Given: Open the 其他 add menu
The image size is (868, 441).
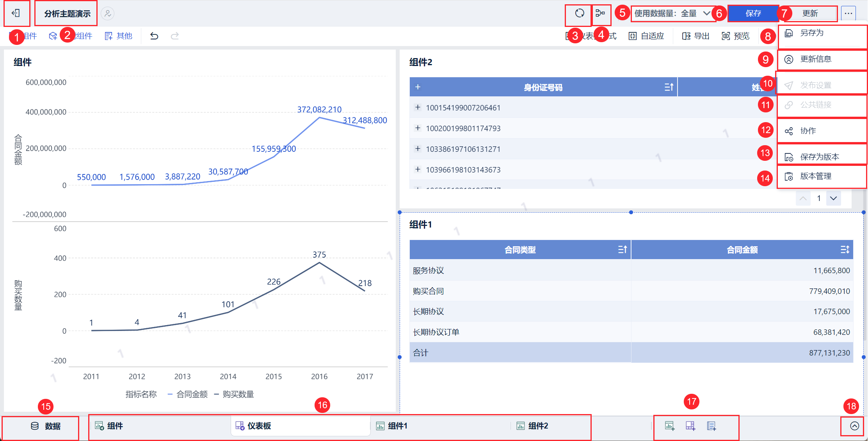Looking at the screenshot, I should (x=119, y=36).
